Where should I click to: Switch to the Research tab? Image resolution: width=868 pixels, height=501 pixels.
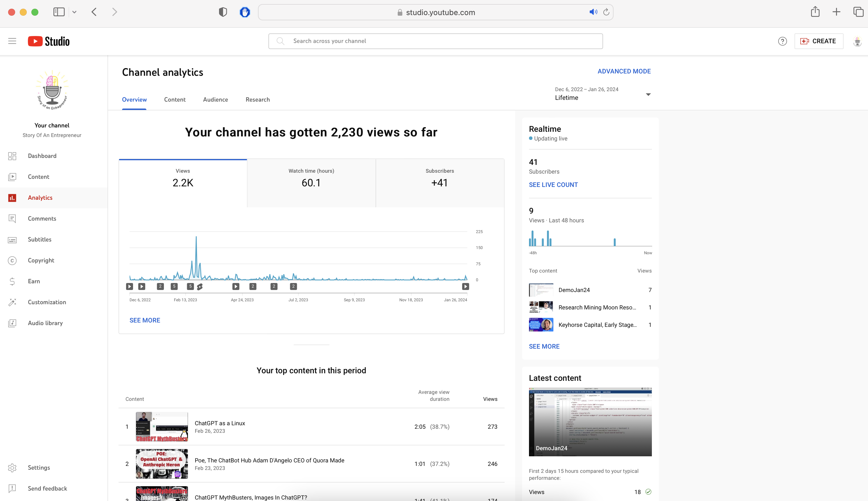click(258, 100)
